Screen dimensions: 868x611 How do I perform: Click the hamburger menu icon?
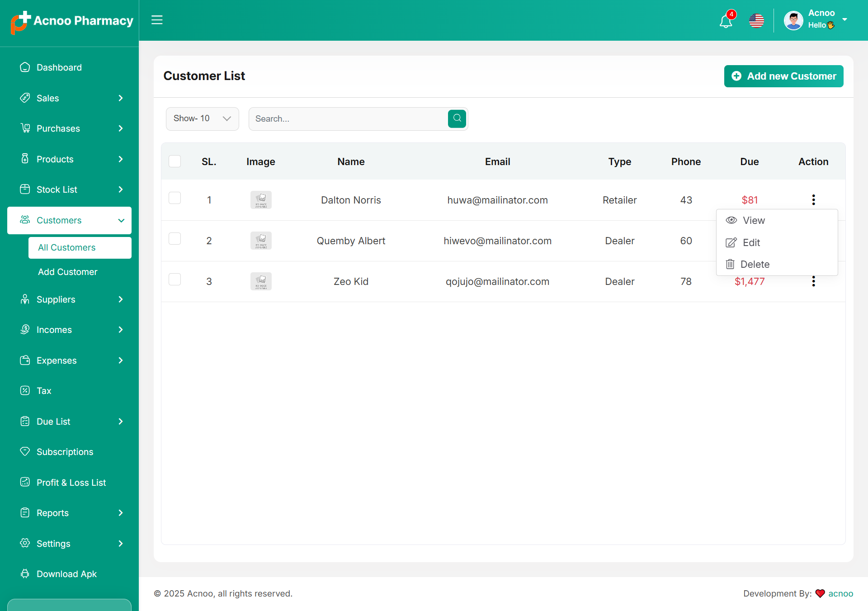(157, 20)
